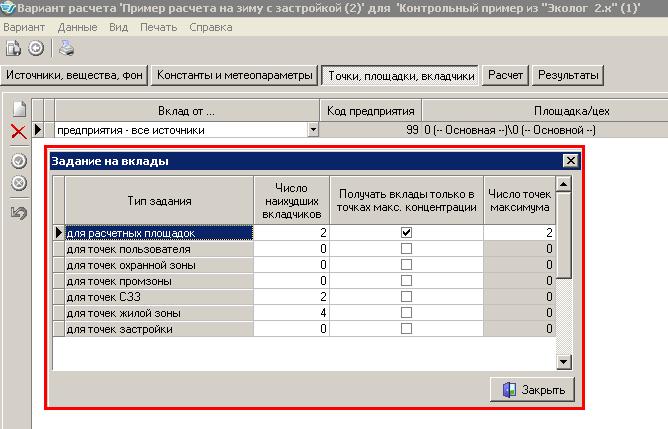668x429 pixels.
Task: Switch to Константы и метеопараметры tab
Action: tap(236, 75)
